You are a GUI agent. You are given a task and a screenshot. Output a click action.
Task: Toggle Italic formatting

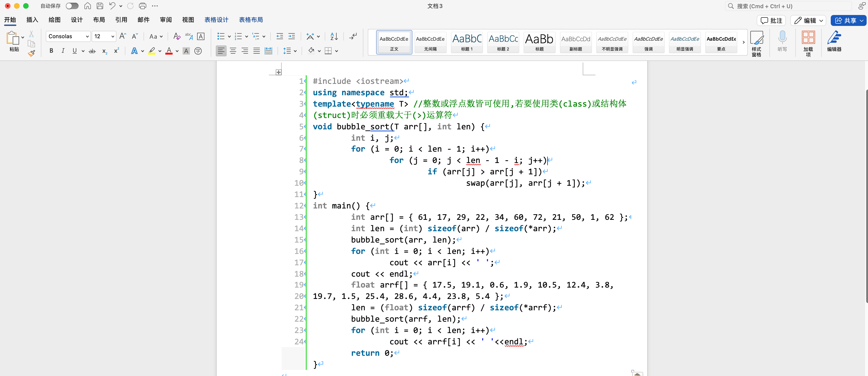[63, 51]
